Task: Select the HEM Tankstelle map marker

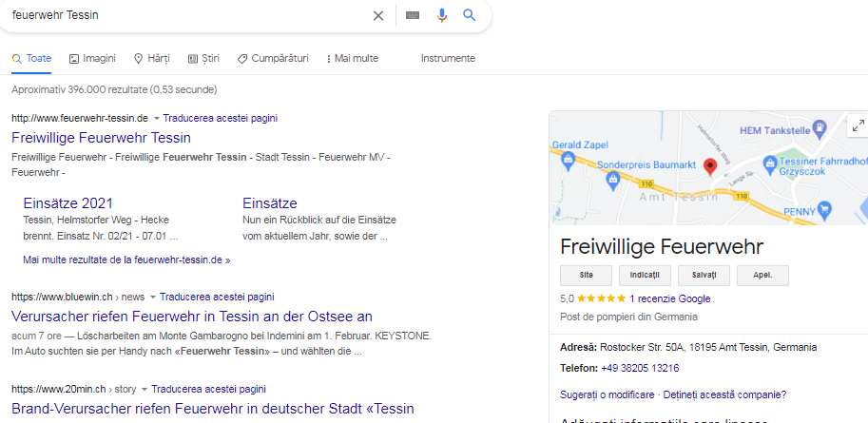Action: tap(820, 128)
